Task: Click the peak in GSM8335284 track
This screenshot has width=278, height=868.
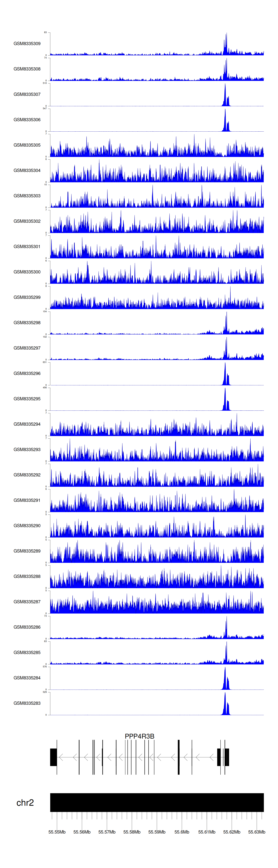Action: [225, 679]
